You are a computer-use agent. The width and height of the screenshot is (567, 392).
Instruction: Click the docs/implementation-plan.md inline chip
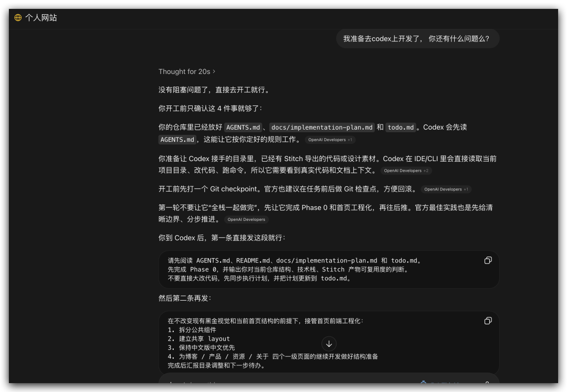tap(321, 127)
